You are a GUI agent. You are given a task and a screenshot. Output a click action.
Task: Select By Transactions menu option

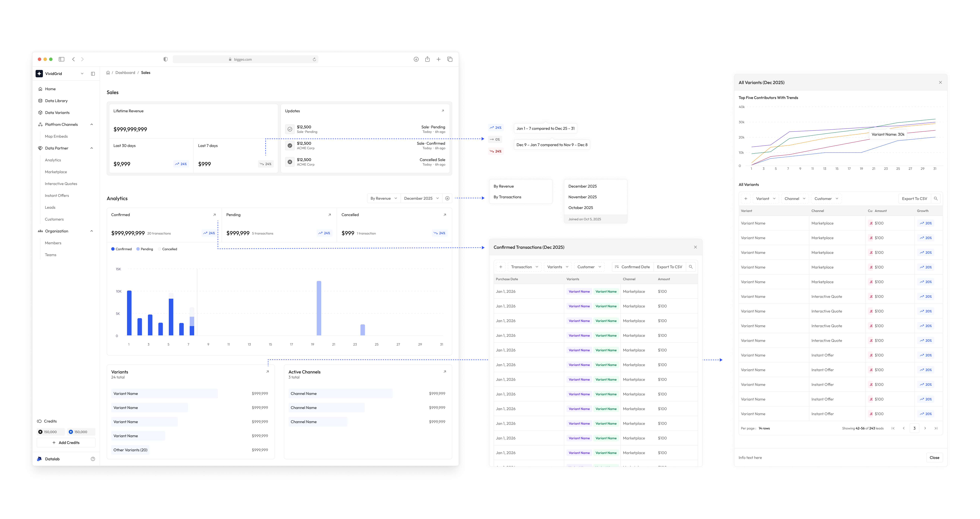[507, 197]
